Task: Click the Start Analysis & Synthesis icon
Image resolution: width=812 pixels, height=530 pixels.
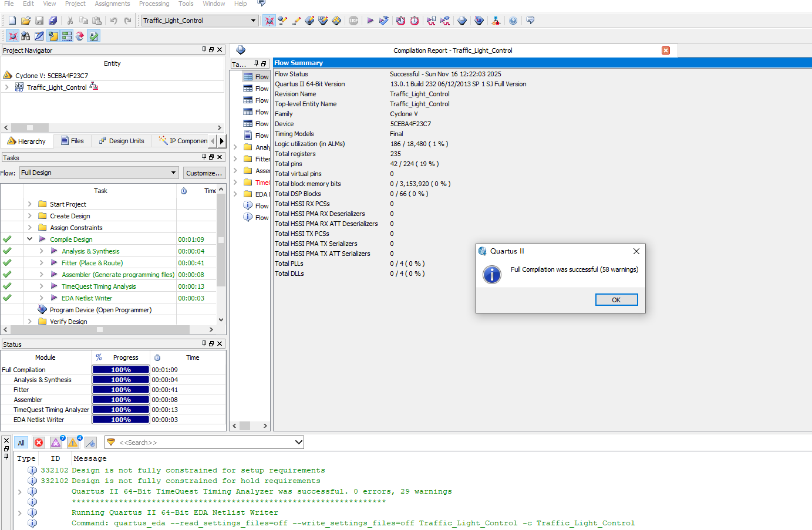Action: 383,21
